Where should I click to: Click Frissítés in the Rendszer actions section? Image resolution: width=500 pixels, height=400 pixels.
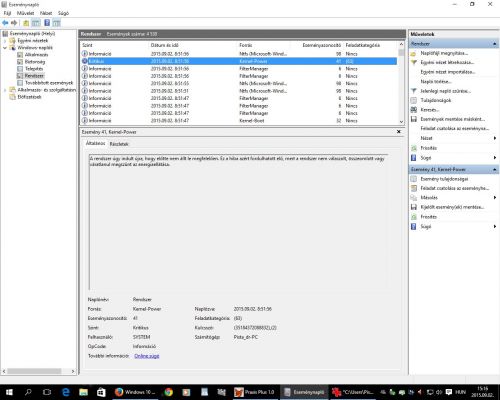(429, 148)
